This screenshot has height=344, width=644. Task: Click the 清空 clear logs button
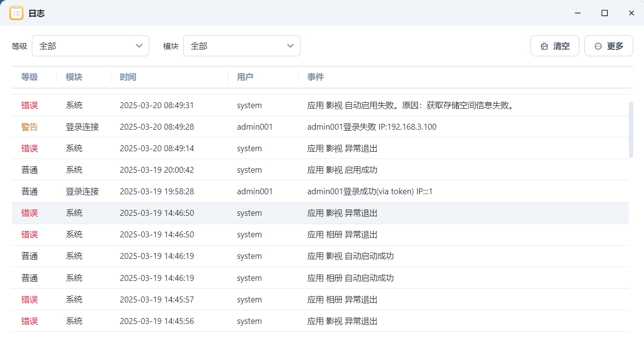pos(555,46)
